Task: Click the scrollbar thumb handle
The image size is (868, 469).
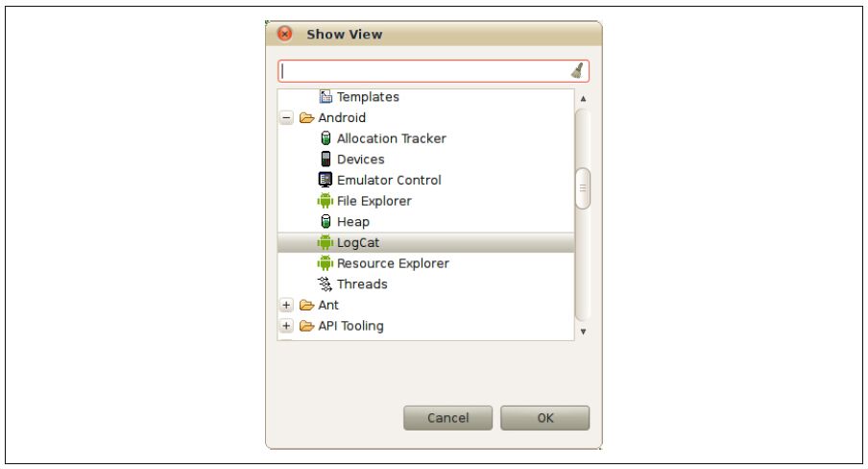Action: pos(583,188)
